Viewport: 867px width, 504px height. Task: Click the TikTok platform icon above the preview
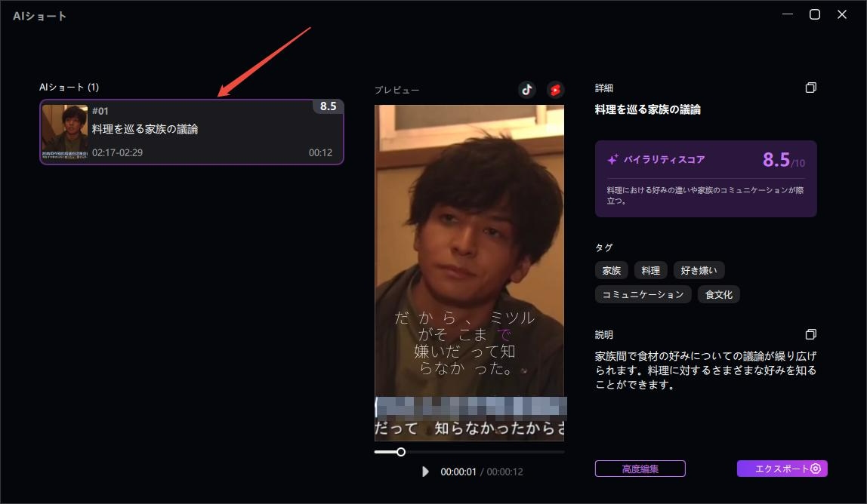pyautogui.click(x=526, y=90)
